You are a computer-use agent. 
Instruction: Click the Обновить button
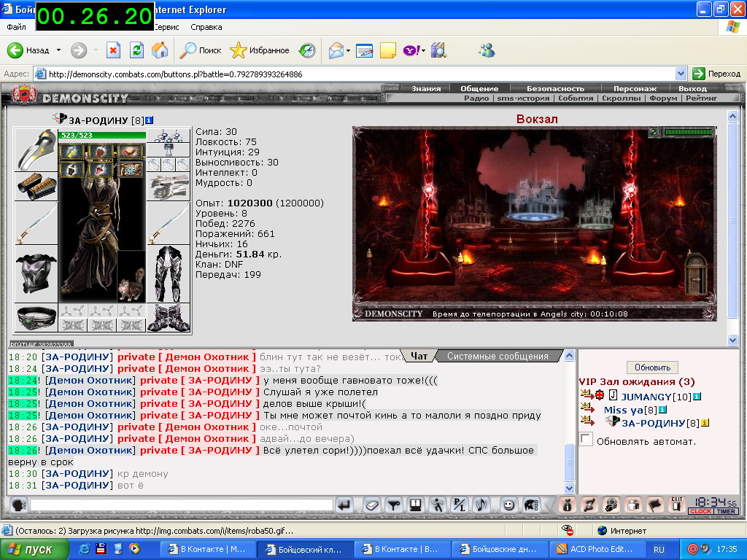pos(652,367)
